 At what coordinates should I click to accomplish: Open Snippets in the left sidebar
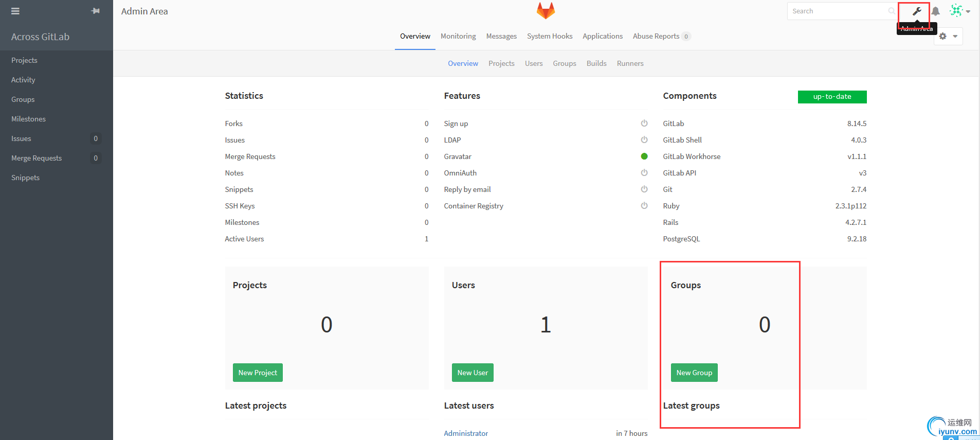tap(57, 178)
